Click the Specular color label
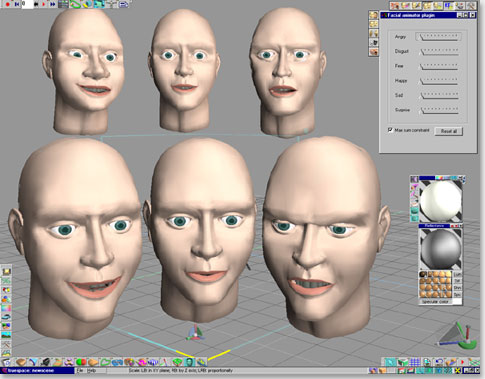 click(435, 302)
